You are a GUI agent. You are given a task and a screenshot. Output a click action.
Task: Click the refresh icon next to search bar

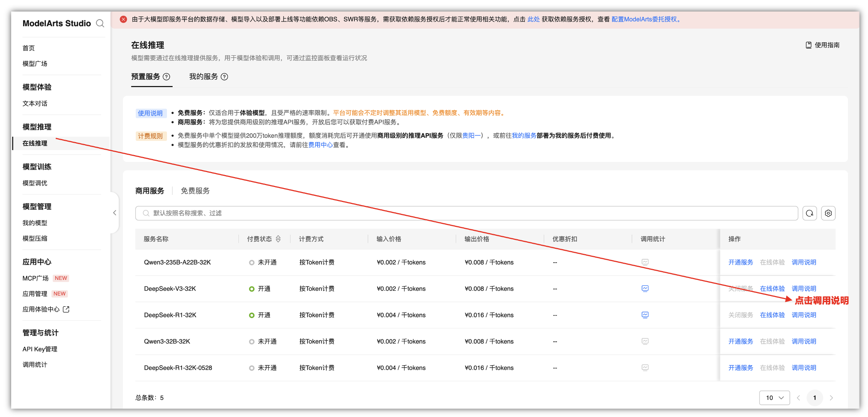tap(809, 213)
